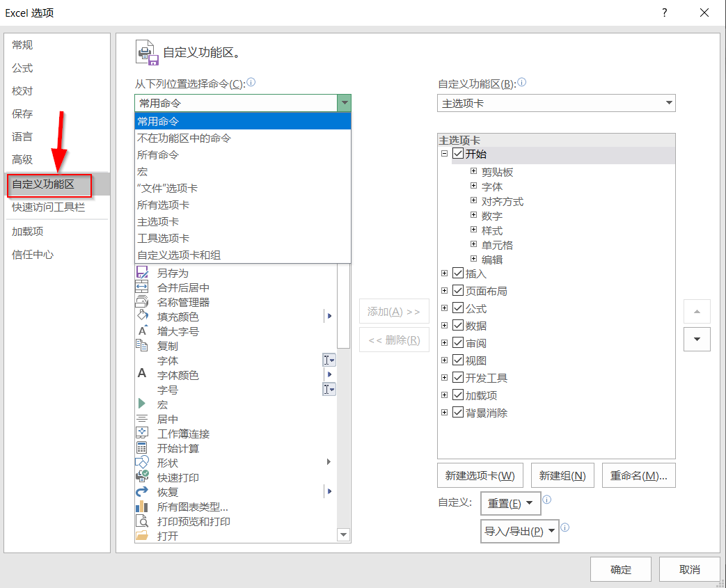Toggle the 公式 tab checkbox in tree
The image size is (726, 588).
[458, 308]
